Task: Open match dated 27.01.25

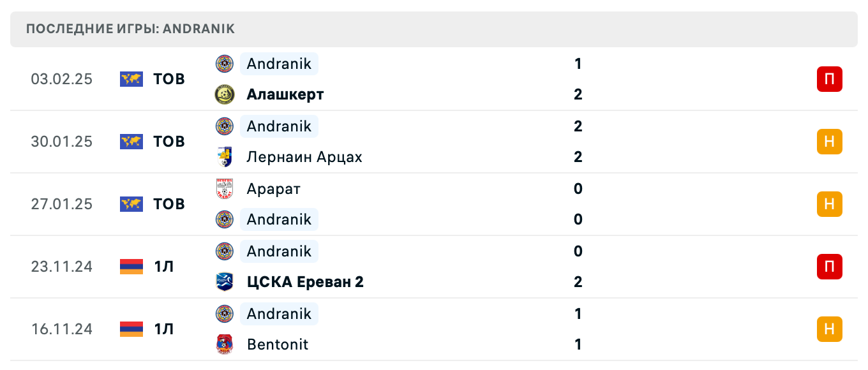Action: pos(62,204)
